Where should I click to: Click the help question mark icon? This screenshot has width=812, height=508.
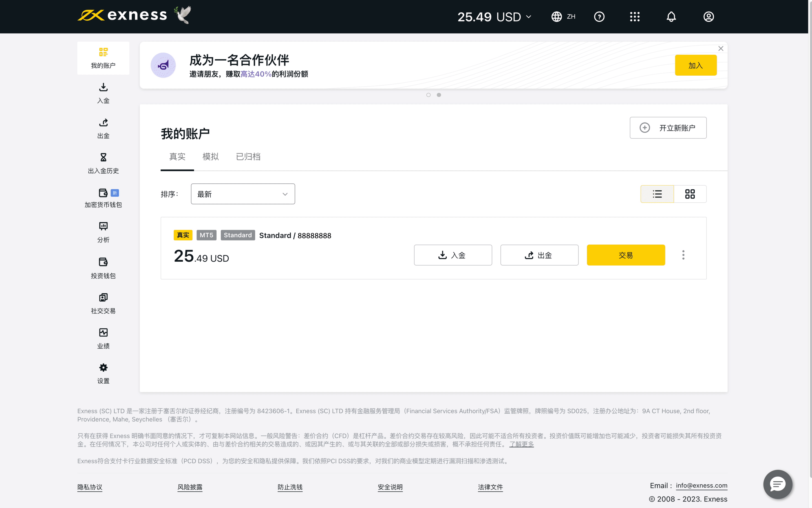coord(599,16)
